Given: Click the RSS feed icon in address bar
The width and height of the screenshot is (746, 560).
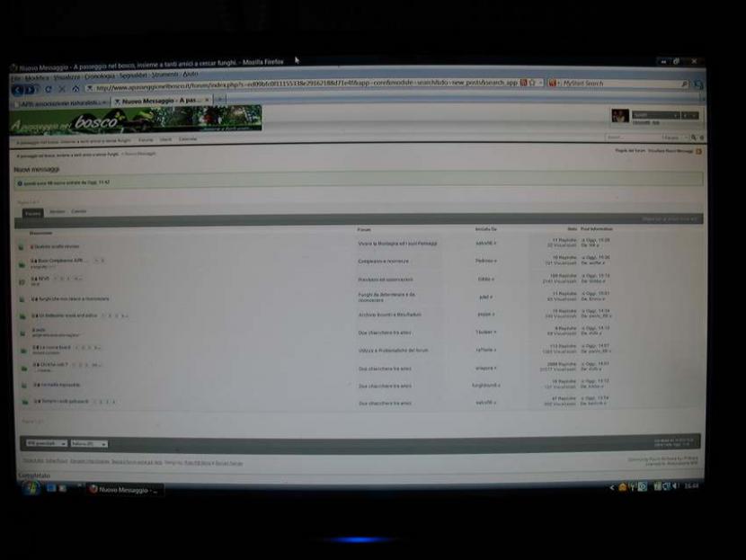Looking at the screenshot, I should click(523, 83).
